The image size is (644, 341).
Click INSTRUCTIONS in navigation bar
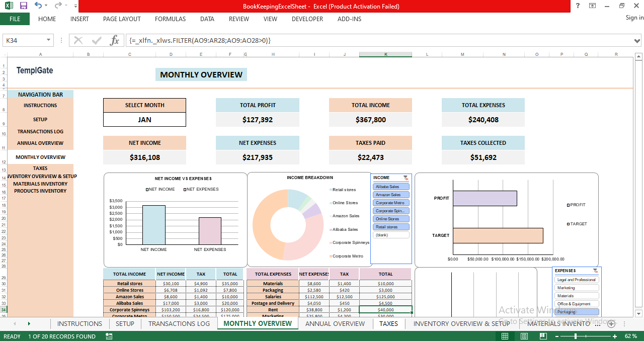click(x=40, y=106)
